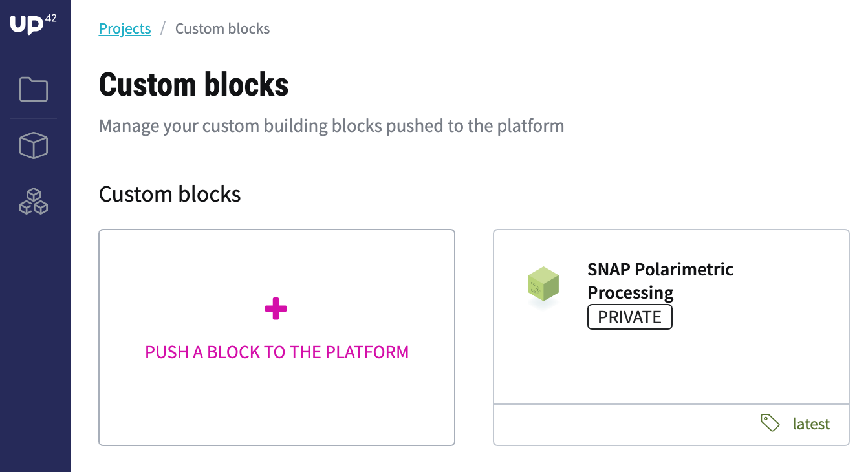Click the smaller Custom blocks section heading
The width and height of the screenshot is (868, 472).
tap(170, 194)
